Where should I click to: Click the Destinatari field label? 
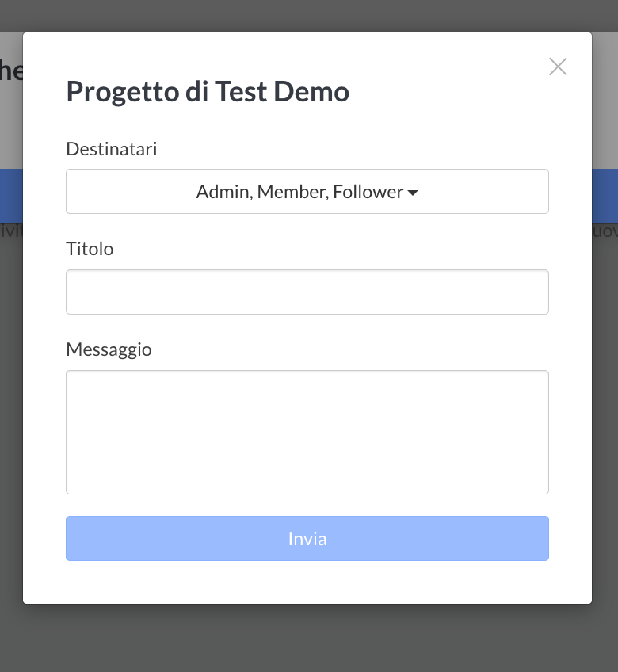tap(112, 149)
